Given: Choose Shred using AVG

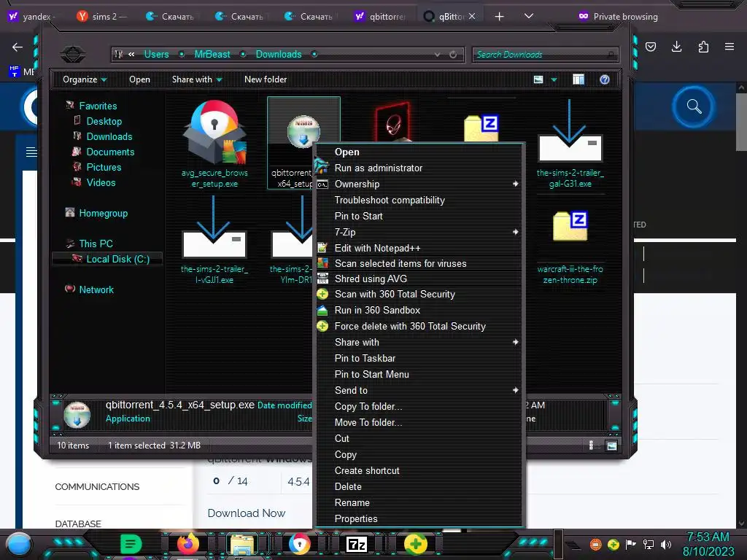Looking at the screenshot, I should pyautogui.click(x=419, y=279).
